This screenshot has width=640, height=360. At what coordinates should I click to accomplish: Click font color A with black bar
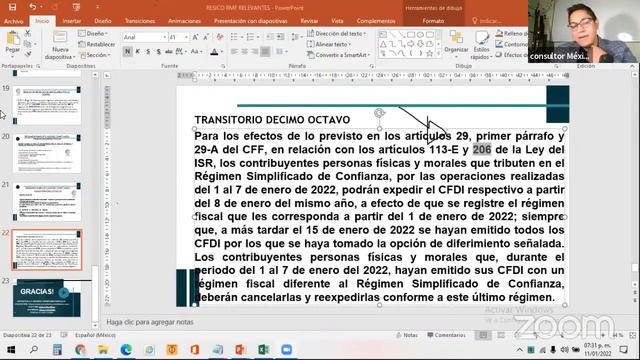(x=214, y=51)
